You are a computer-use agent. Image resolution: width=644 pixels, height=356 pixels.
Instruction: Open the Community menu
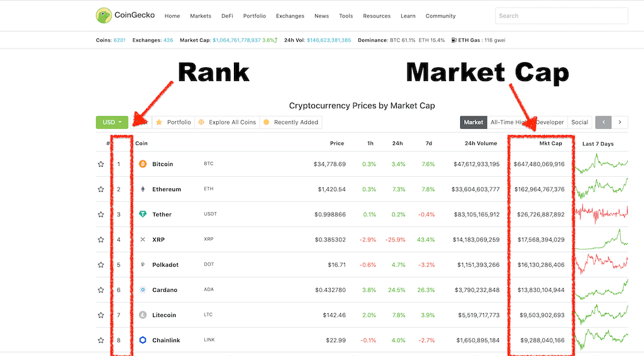coord(440,16)
